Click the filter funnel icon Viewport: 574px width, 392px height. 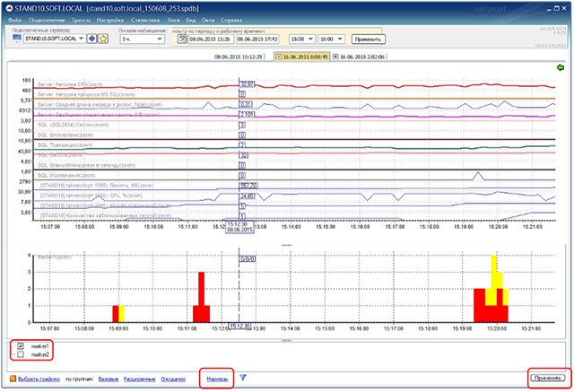[243, 379]
